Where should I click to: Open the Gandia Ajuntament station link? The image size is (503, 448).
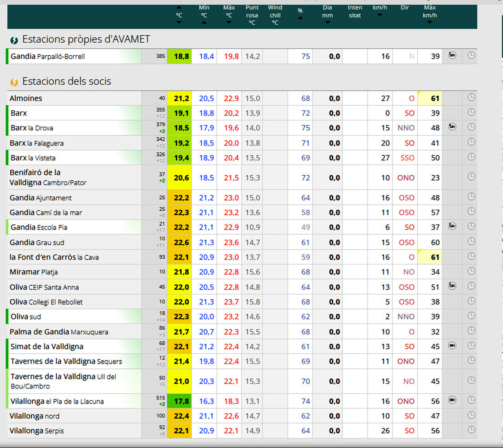pos(41,198)
